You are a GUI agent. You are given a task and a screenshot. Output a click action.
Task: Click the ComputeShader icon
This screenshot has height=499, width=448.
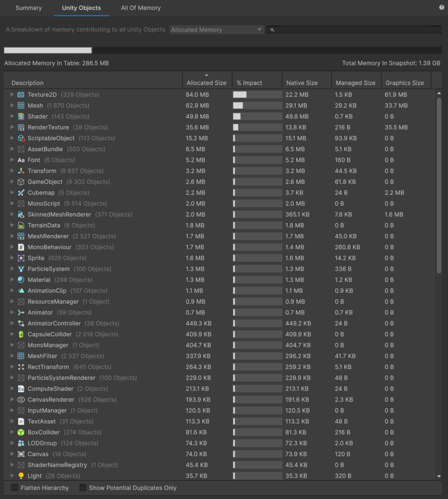[21, 388]
